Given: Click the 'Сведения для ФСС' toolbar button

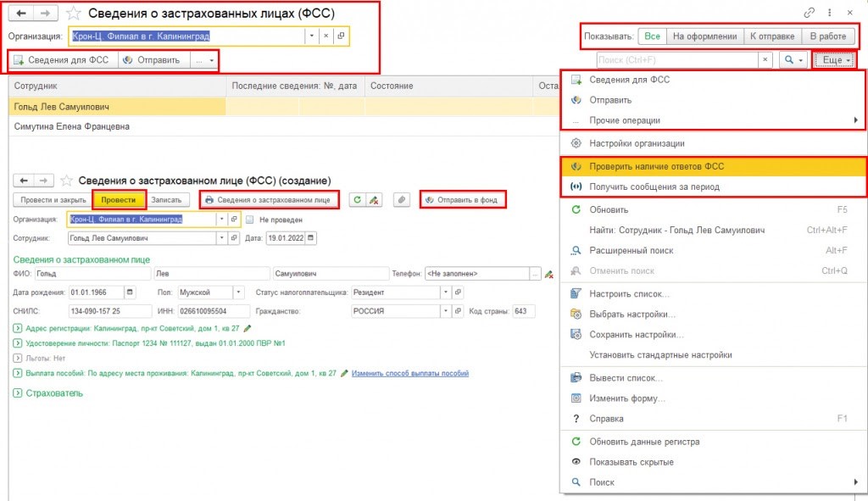Looking at the screenshot, I should click(63, 60).
